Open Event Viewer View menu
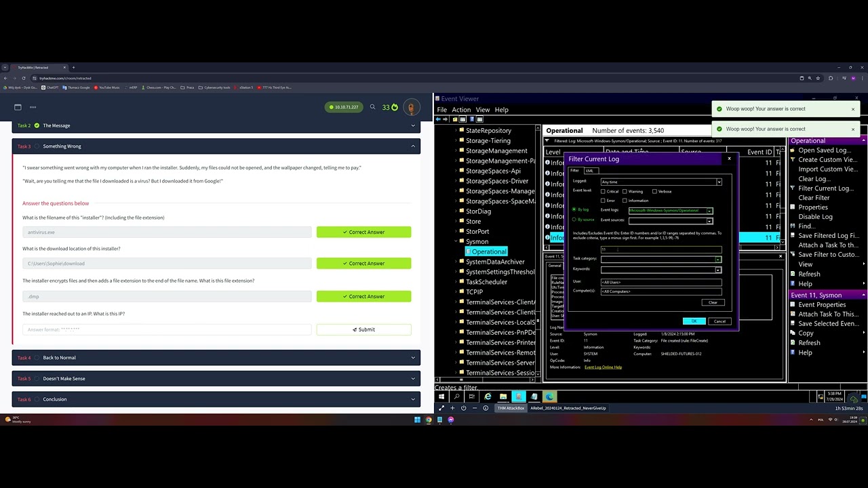Screen dimensions: 868x488 (483, 110)
